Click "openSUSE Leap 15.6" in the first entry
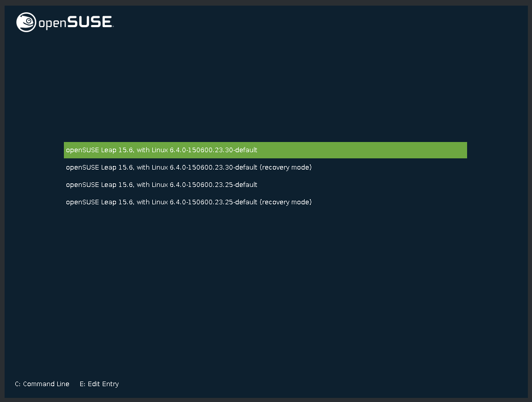The width and height of the screenshot is (532, 402). 99,150
